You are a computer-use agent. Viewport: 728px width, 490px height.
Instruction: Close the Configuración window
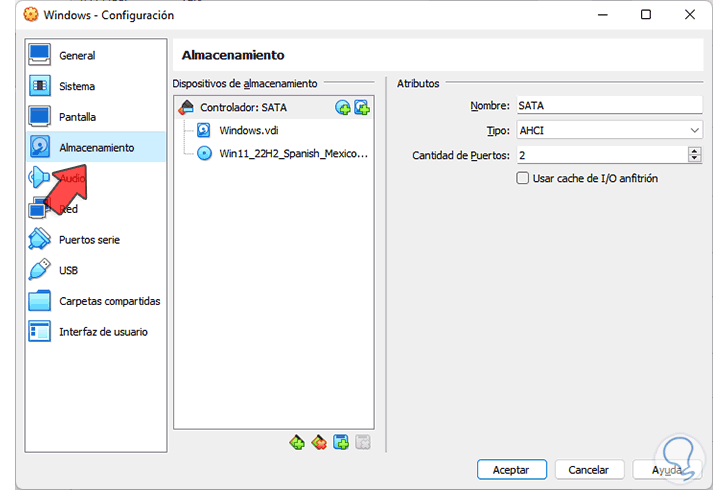click(x=690, y=15)
